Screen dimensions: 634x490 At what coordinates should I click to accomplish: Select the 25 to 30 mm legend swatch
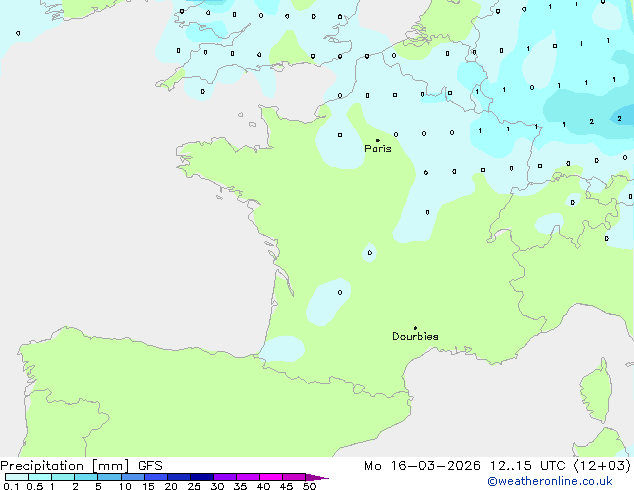pos(201,477)
